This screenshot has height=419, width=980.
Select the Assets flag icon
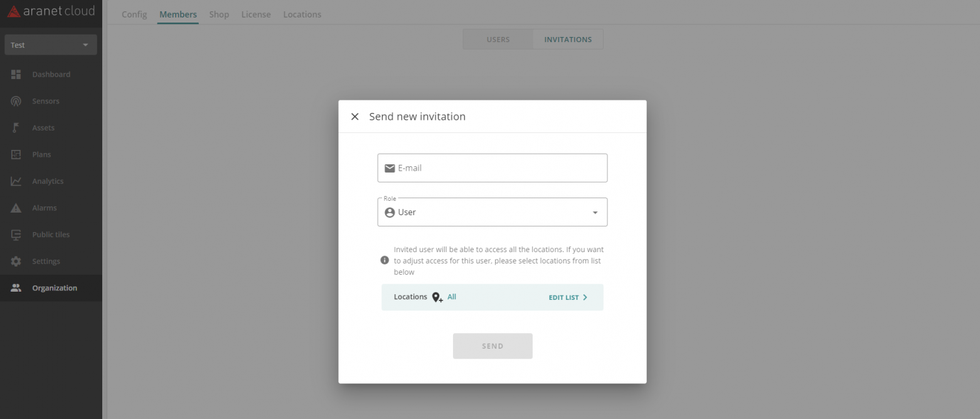16,128
